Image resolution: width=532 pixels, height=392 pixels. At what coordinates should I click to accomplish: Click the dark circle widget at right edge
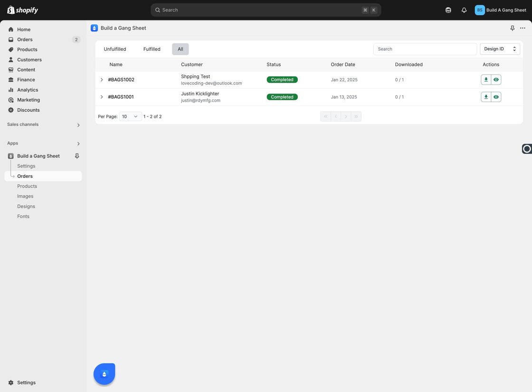pyautogui.click(x=527, y=149)
